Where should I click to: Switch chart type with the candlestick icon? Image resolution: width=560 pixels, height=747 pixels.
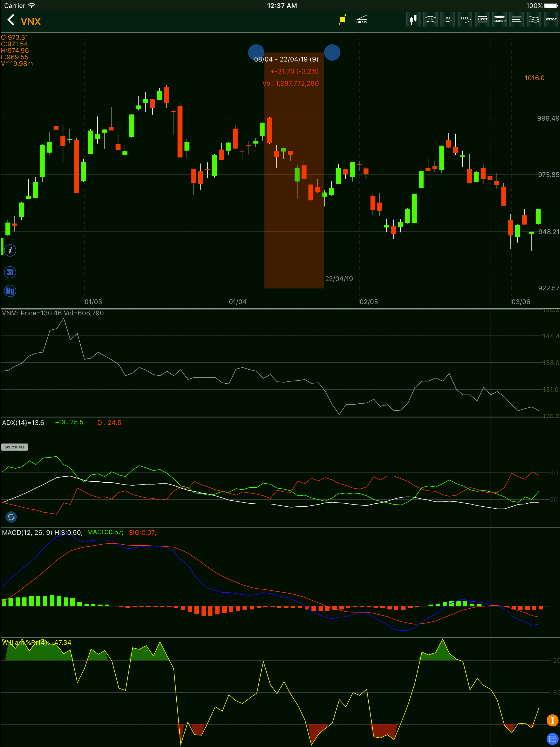[x=413, y=19]
